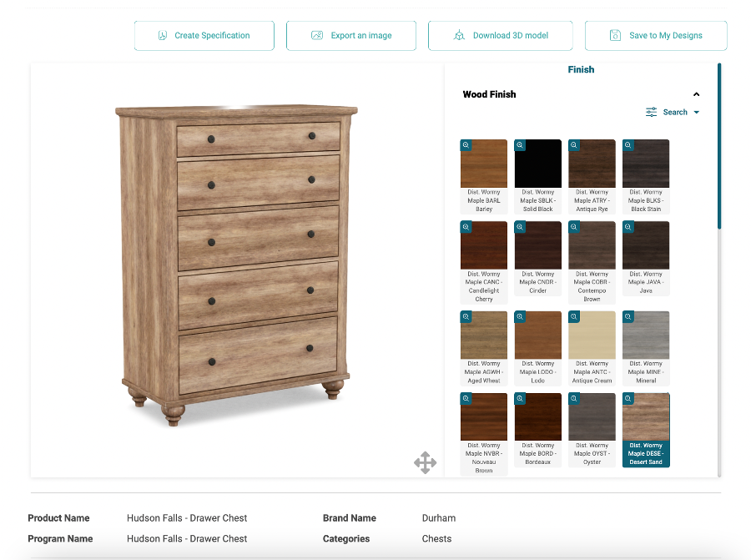Zoom the Solid Black swatch preview icon
The width and height of the screenshot is (751, 560).
pos(520,145)
